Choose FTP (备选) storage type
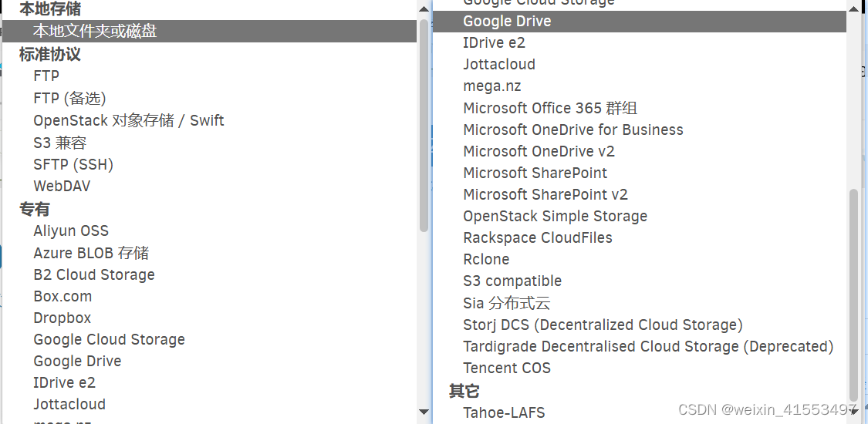The image size is (868, 424). 69,99
